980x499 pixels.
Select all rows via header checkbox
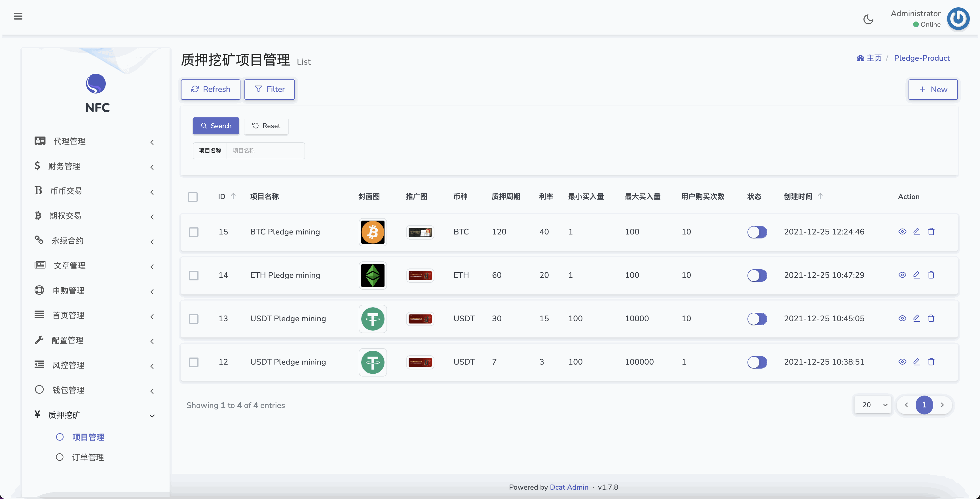tap(193, 197)
